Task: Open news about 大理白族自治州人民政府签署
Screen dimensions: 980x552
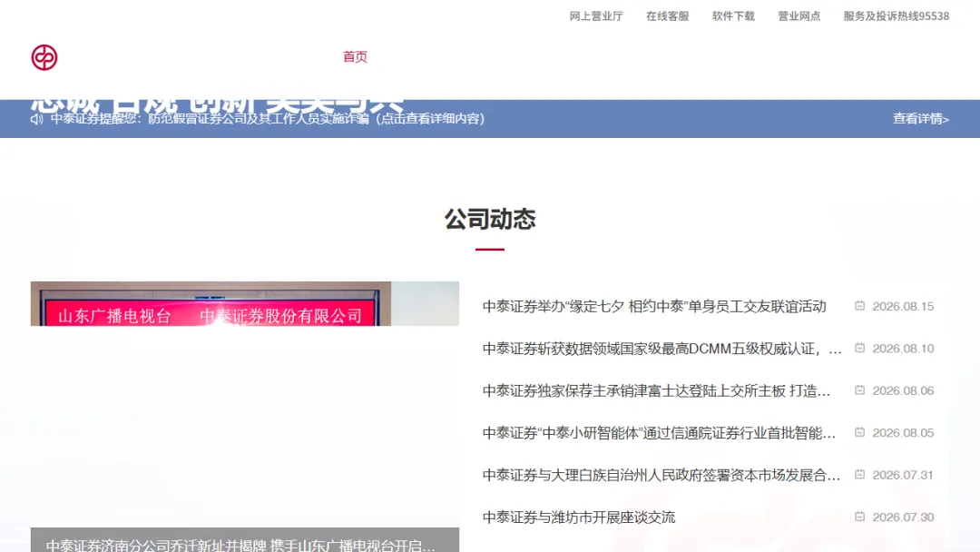Action: point(661,475)
